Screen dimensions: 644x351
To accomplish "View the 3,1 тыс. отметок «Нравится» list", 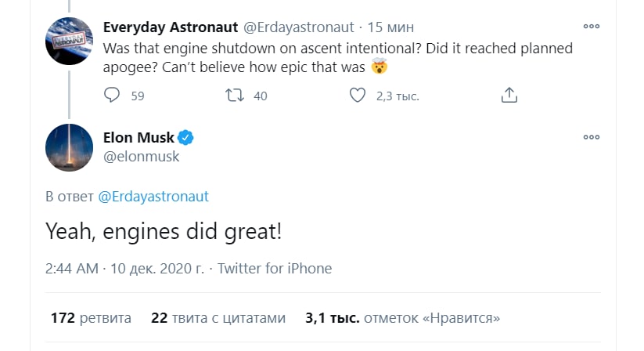I will pos(402,318).
